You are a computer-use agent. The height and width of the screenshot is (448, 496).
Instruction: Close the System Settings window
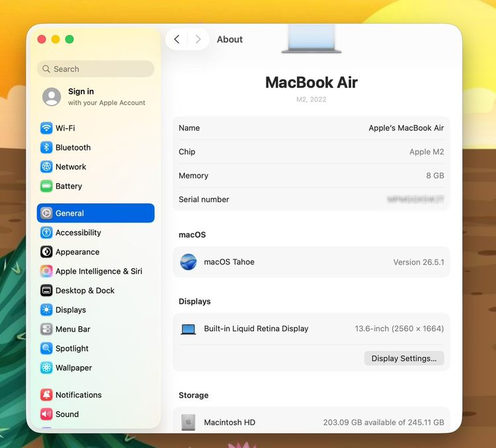42,39
